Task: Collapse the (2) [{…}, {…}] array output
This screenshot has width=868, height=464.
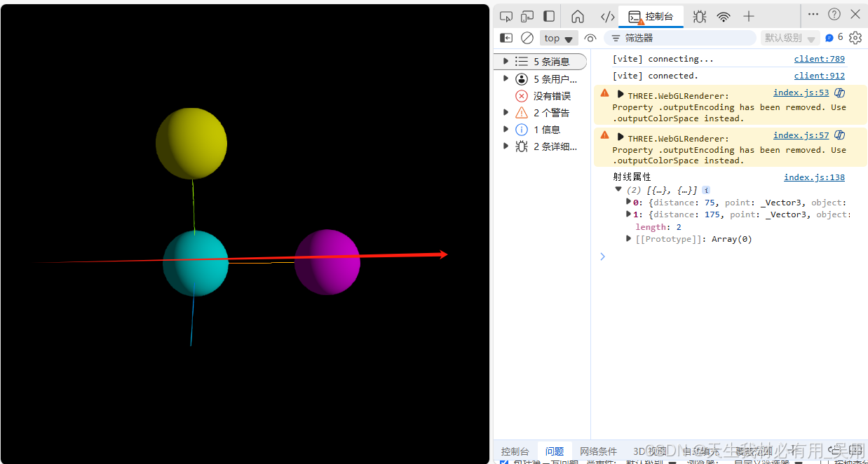Action: pyautogui.click(x=618, y=189)
